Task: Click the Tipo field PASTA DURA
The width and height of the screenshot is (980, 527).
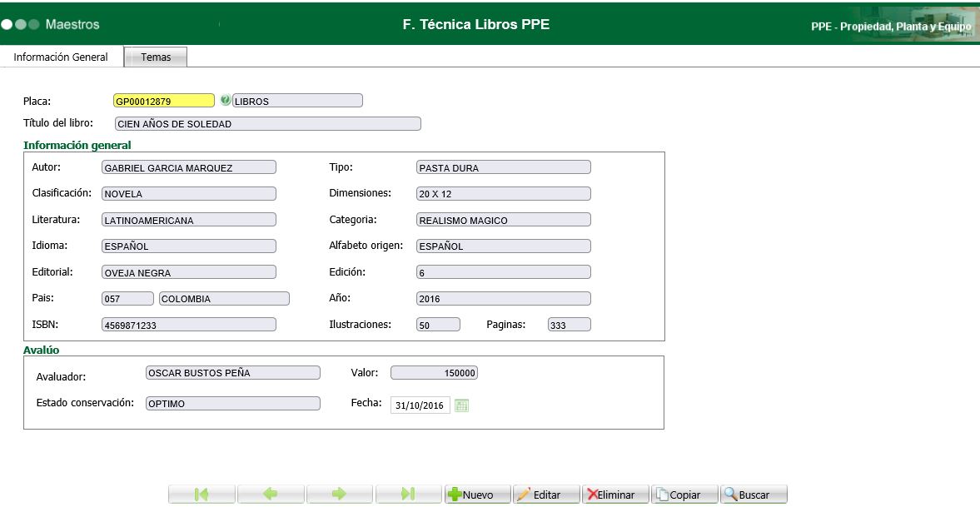Action: (x=503, y=167)
